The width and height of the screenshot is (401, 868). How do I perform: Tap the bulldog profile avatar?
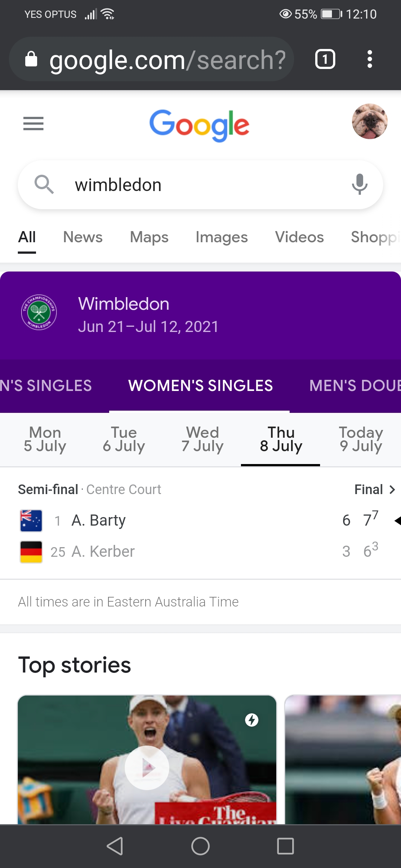tap(369, 121)
